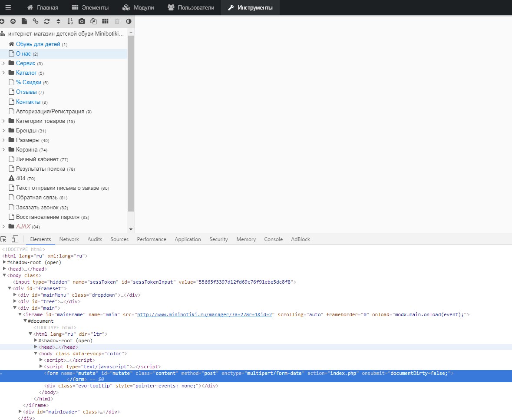The width and height of the screenshot is (512, 420).
Task: Expand the Корзина folder
Action: 3,149
